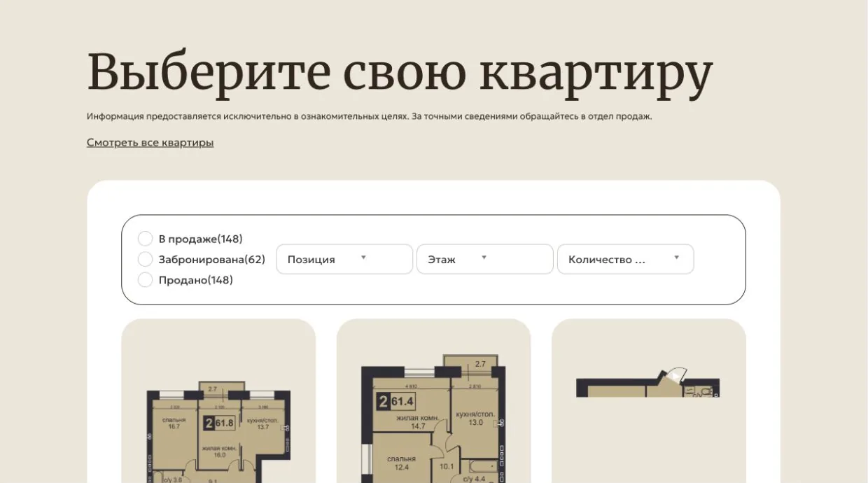Image resolution: width=868 pixels, height=483 pixels.
Task: Select the 'Продано(148)' radio button
Action: 145,280
